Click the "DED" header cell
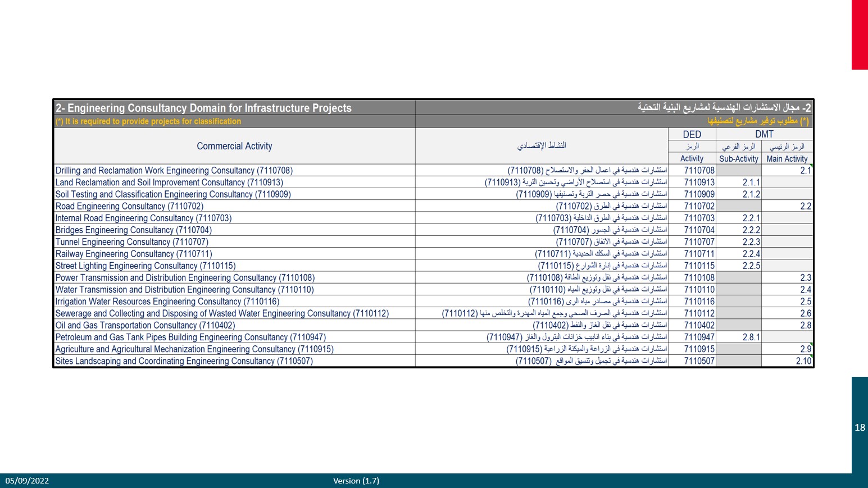Image resolution: width=868 pixels, height=488 pixels. 692,134
